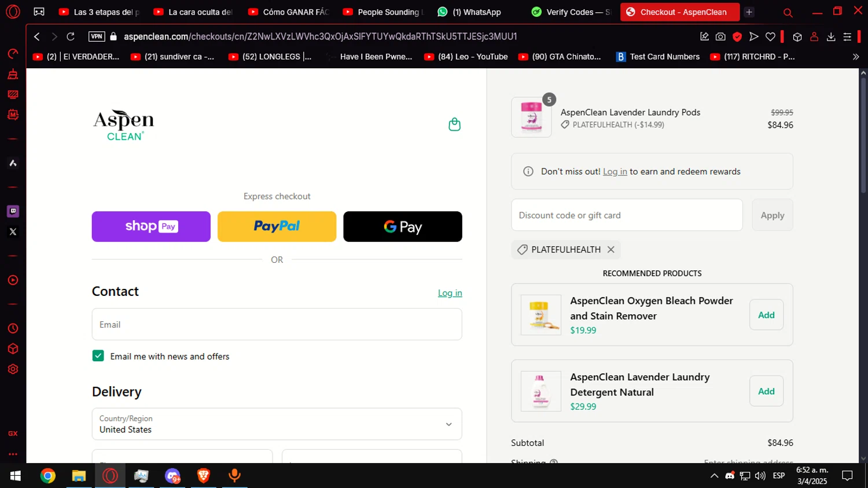Pay with the Google Pay button

tap(403, 226)
